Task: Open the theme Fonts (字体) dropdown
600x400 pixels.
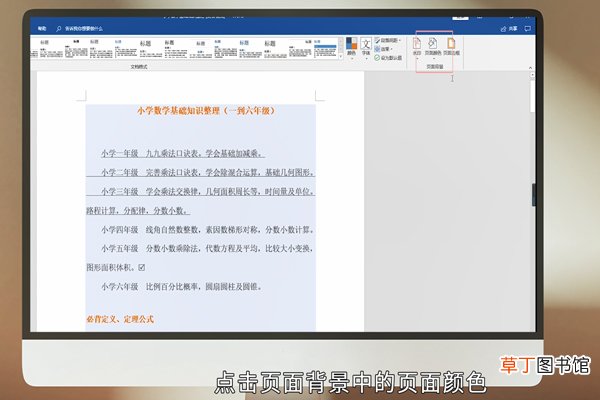Action: click(x=366, y=47)
